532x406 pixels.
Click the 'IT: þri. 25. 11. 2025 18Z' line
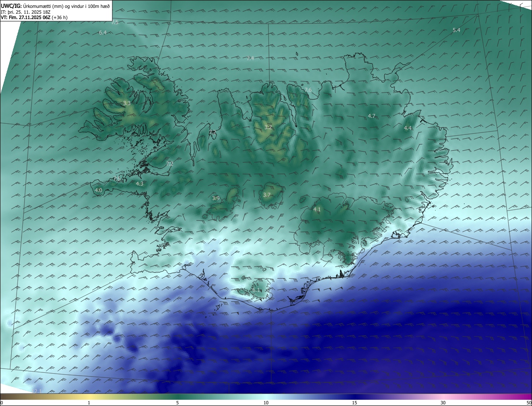(x=26, y=12)
